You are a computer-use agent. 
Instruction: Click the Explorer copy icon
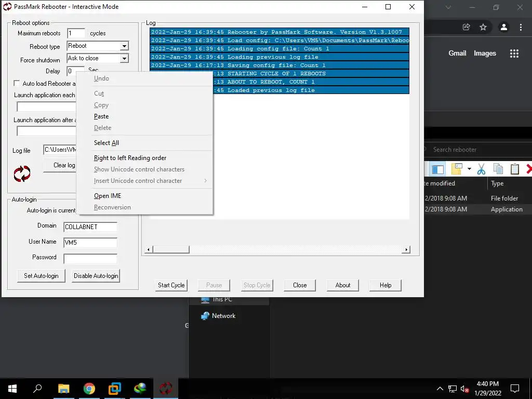[x=498, y=169]
